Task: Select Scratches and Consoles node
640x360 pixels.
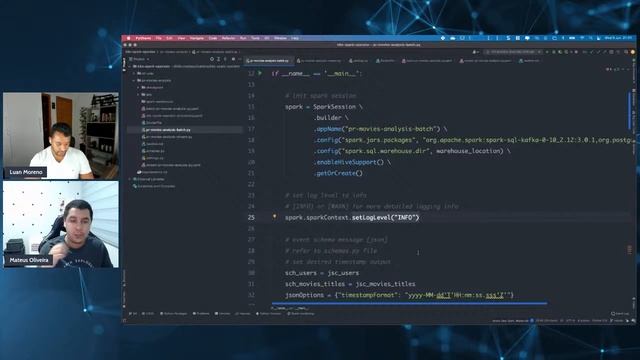Action: coord(153,186)
